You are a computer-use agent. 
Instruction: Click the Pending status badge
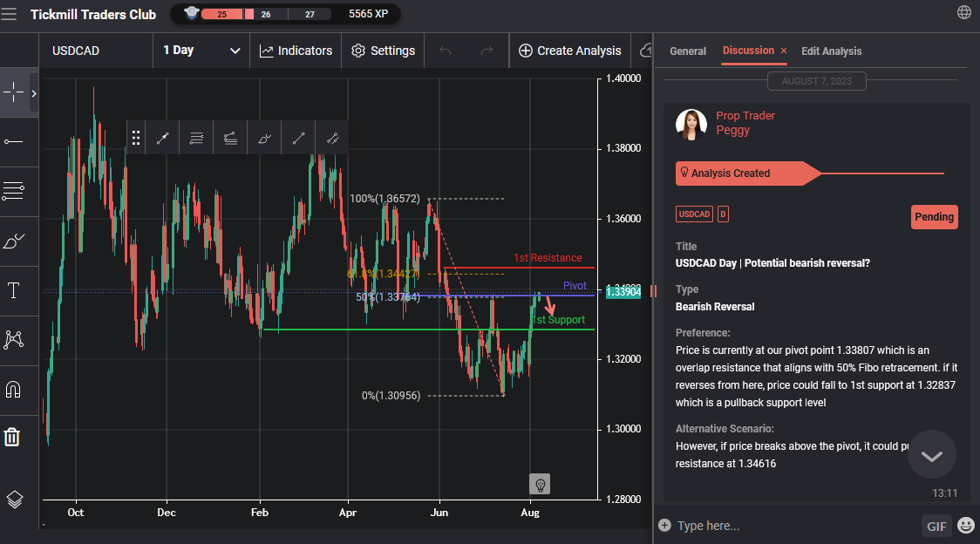pyautogui.click(x=935, y=217)
